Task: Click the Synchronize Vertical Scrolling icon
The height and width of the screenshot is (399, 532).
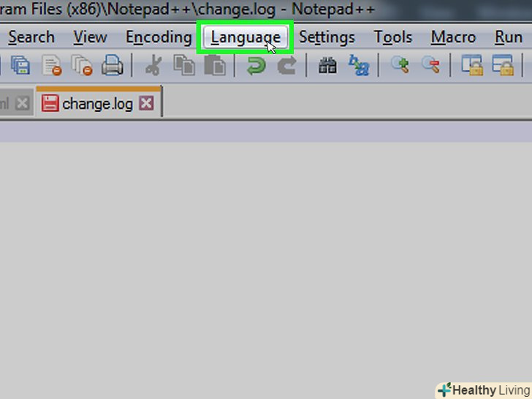Action: click(x=472, y=65)
